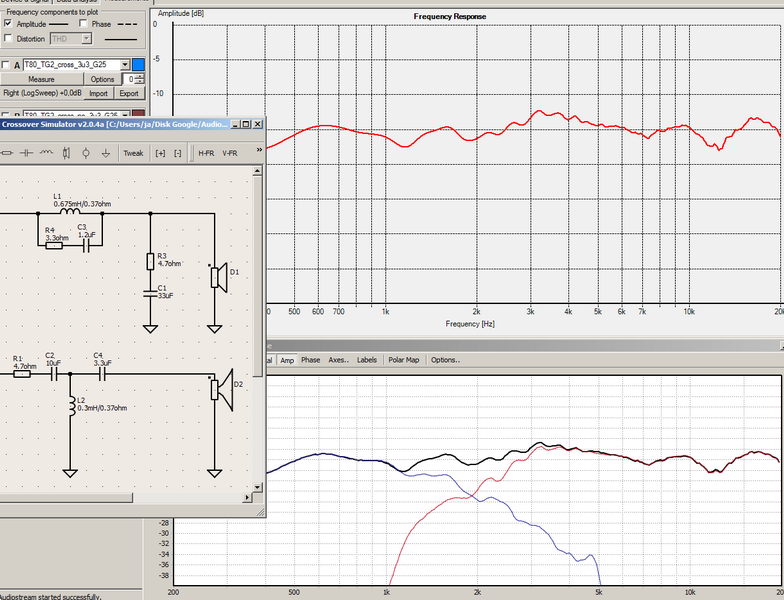Toggle Labels in simulator graph
784x600 pixels.
[366, 360]
